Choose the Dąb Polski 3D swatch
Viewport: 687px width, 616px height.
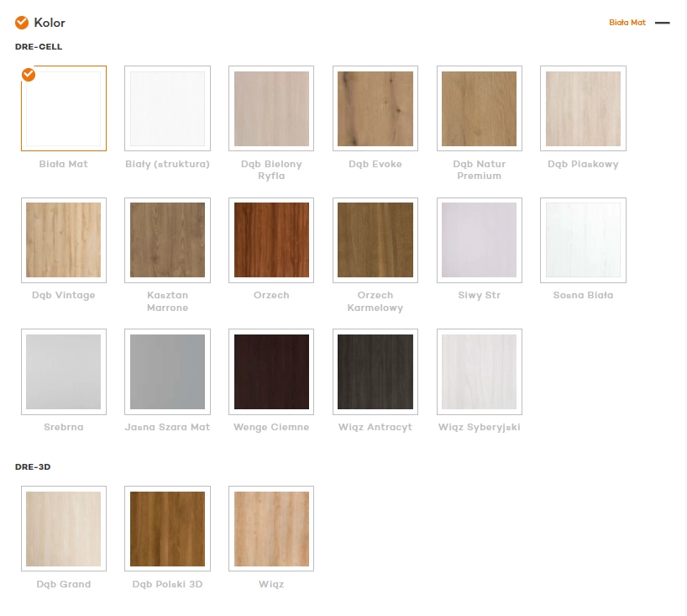click(167, 529)
